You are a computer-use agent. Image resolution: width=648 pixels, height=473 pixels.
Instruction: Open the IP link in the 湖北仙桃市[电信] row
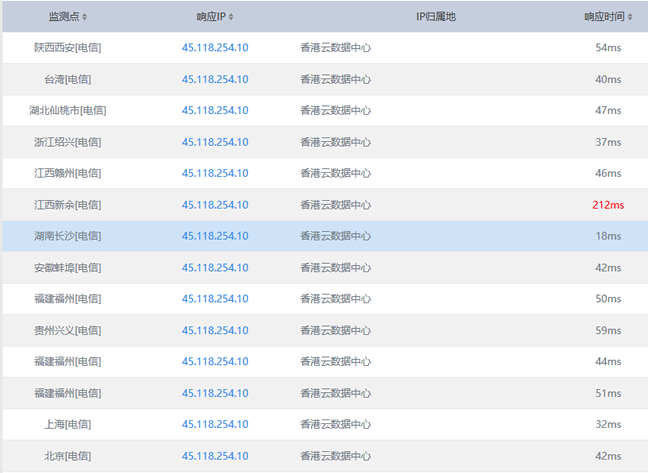pyautogui.click(x=215, y=110)
